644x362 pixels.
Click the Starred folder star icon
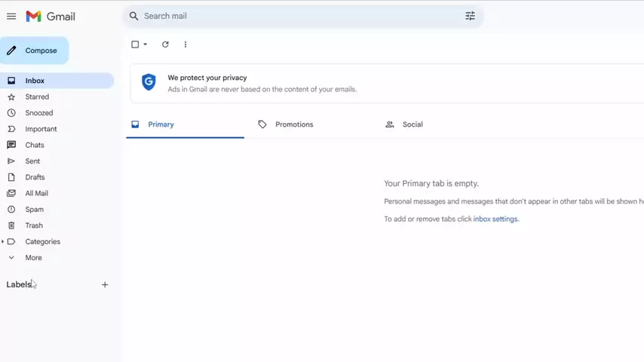click(11, 97)
